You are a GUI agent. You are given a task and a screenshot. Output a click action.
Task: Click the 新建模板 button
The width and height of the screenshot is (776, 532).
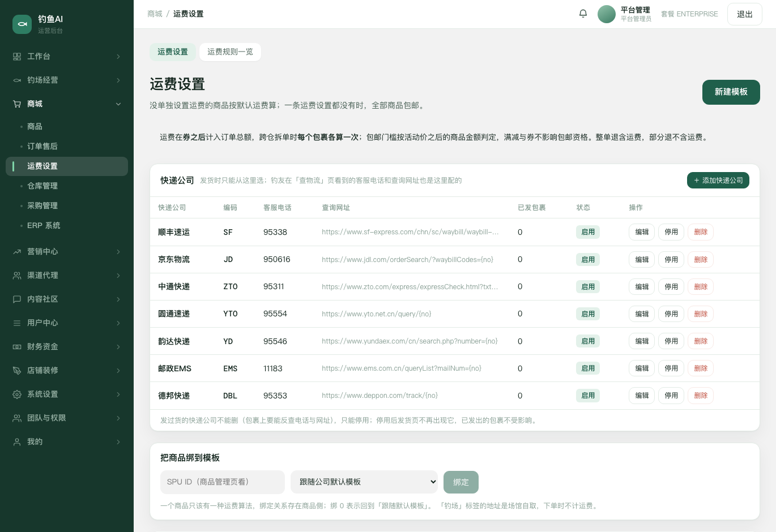click(731, 92)
